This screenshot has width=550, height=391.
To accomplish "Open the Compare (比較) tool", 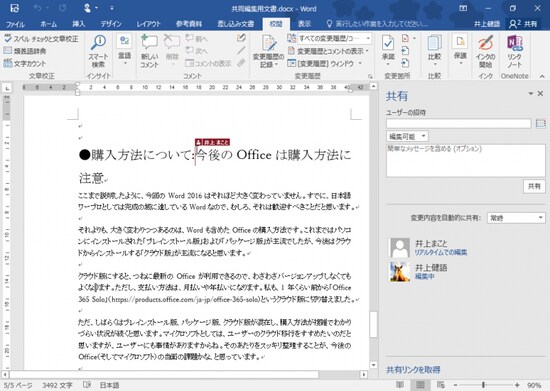I will tap(434, 51).
